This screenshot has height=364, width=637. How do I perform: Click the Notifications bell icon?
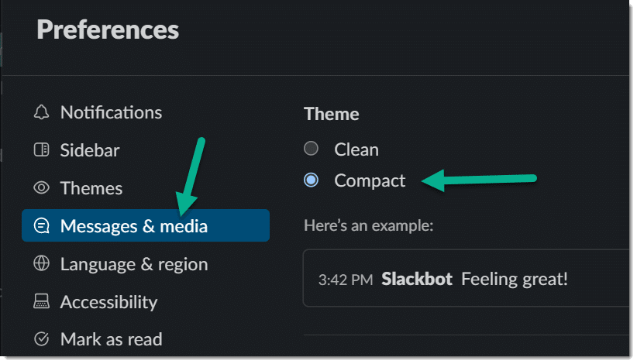pos(41,112)
